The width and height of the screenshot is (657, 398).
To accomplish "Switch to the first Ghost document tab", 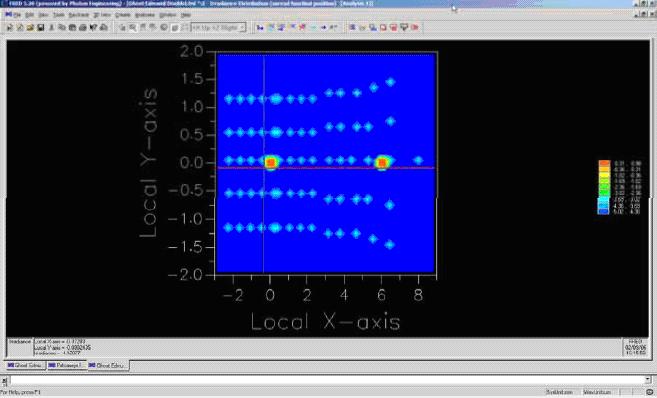I will click(25, 365).
